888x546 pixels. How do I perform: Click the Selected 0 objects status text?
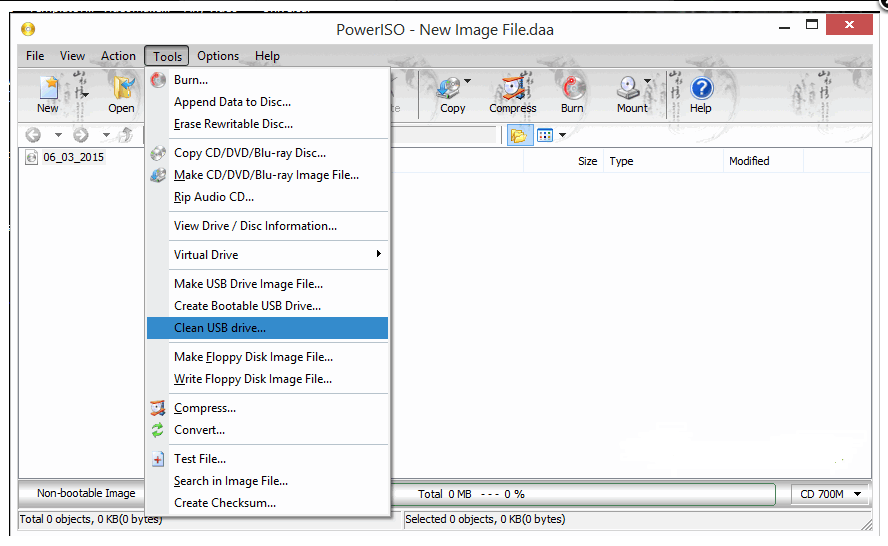coord(485,519)
